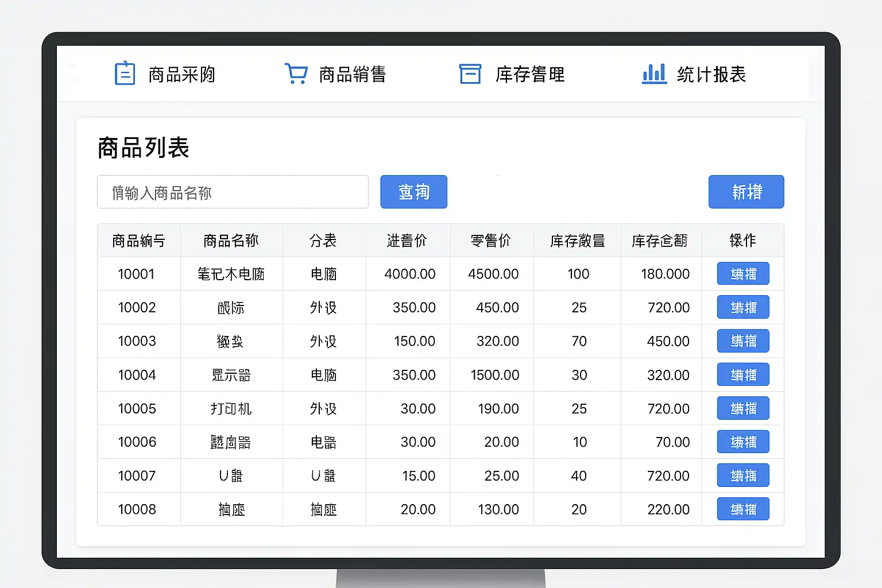Image resolution: width=882 pixels, height=588 pixels.
Task: Open the 商品采购 menu tab
Action: [x=181, y=75]
